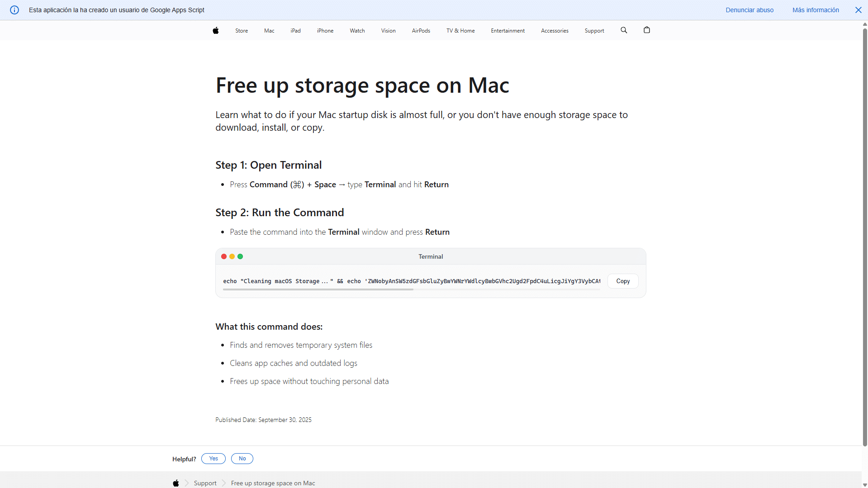Click the Apple icon in the breadcrumb footer
Screen dimensions: 868x488
176,483
